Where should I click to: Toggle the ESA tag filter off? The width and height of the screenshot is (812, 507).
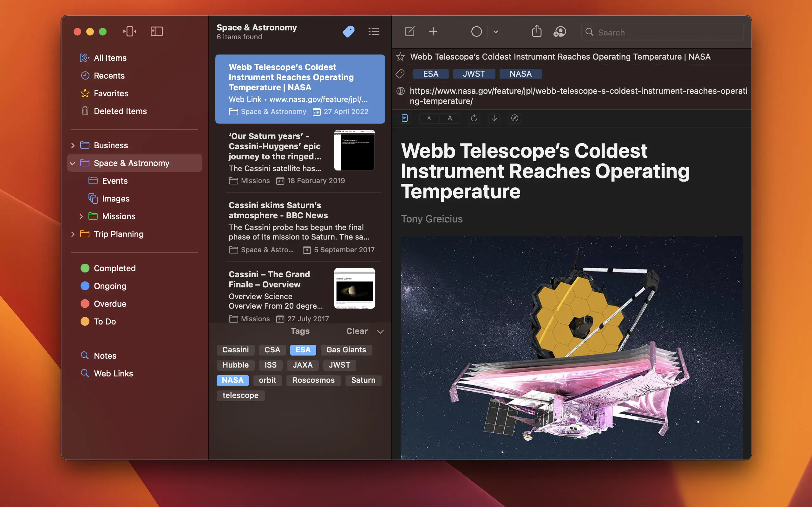pyautogui.click(x=303, y=350)
